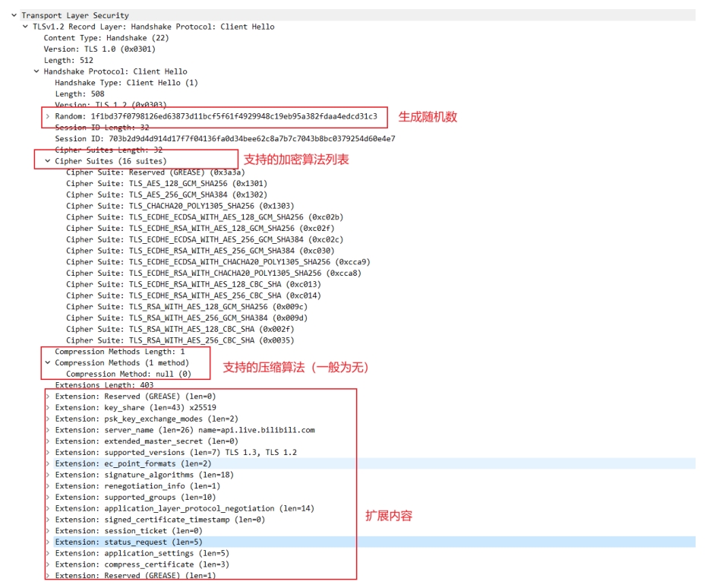Collapse the TLSv1.2 Record Layer node
This screenshot has height=588, width=707.
(x=26, y=27)
